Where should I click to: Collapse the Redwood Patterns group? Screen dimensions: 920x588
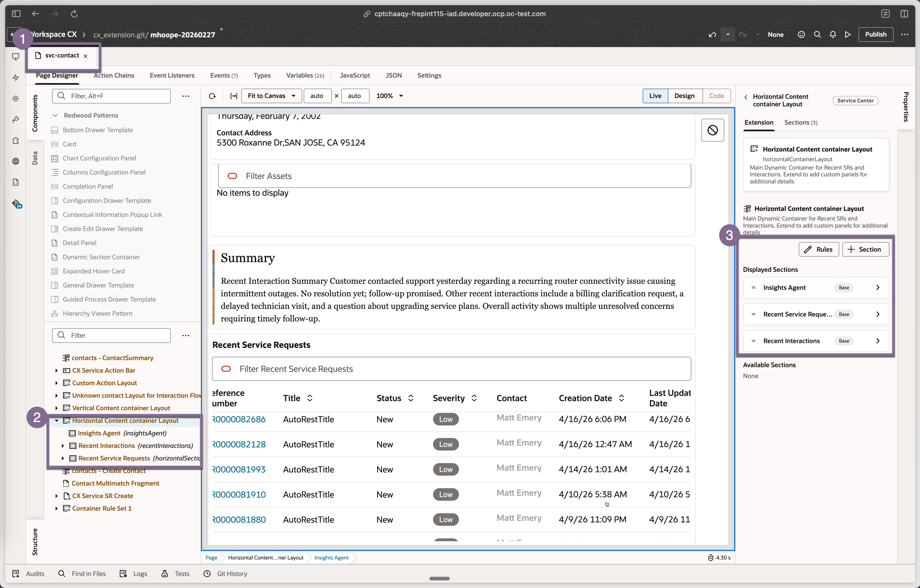(55, 116)
